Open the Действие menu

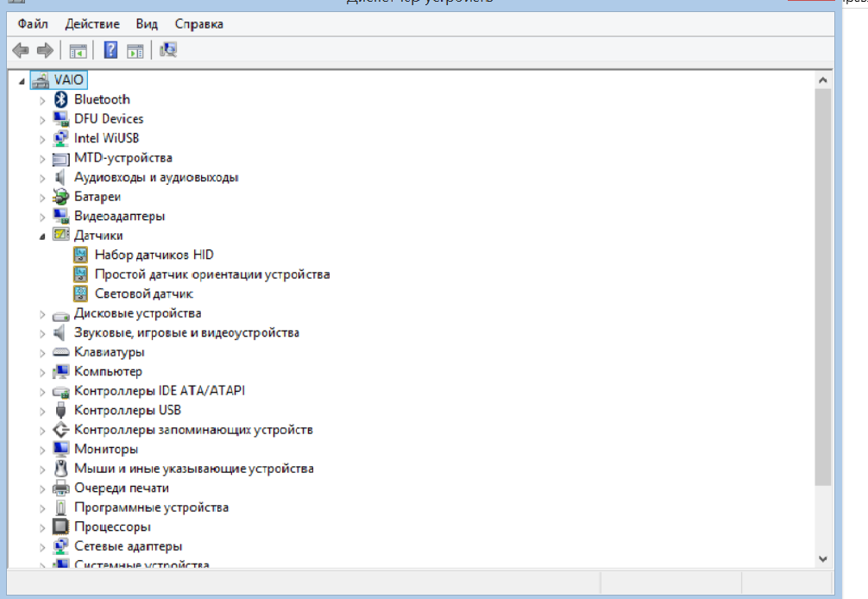(x=92, y=24)
